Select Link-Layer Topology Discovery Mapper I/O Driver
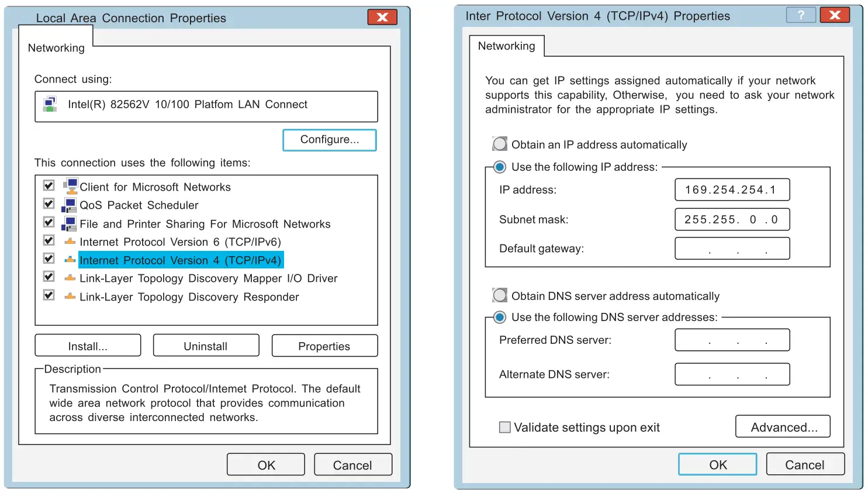Screen dimensions: 868x493 (x=209, y=278)
